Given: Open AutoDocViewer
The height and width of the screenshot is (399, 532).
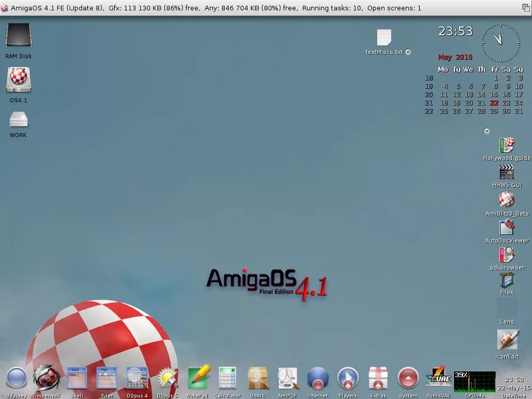Looking at the screenshot, I should (x=507, y=227).
